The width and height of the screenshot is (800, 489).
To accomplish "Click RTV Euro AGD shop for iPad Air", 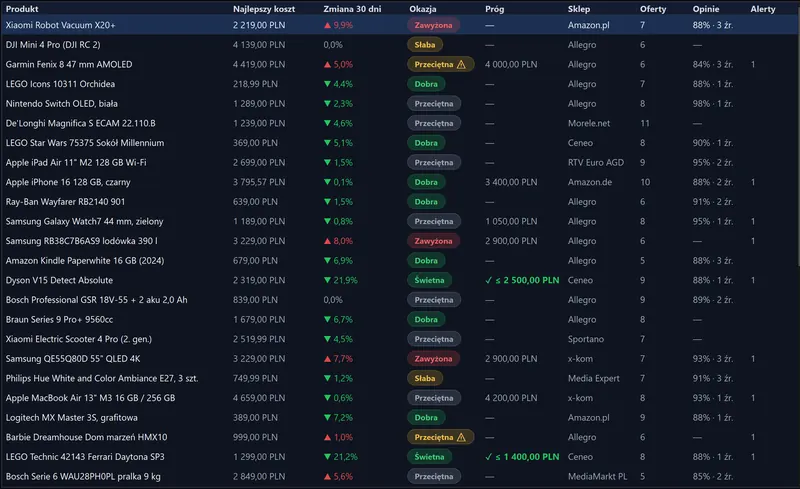I will (x=595, y=162).
